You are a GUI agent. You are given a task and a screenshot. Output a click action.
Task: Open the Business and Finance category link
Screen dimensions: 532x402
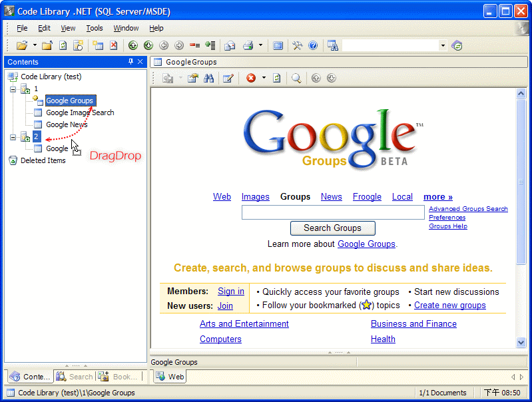pos(413,323)
